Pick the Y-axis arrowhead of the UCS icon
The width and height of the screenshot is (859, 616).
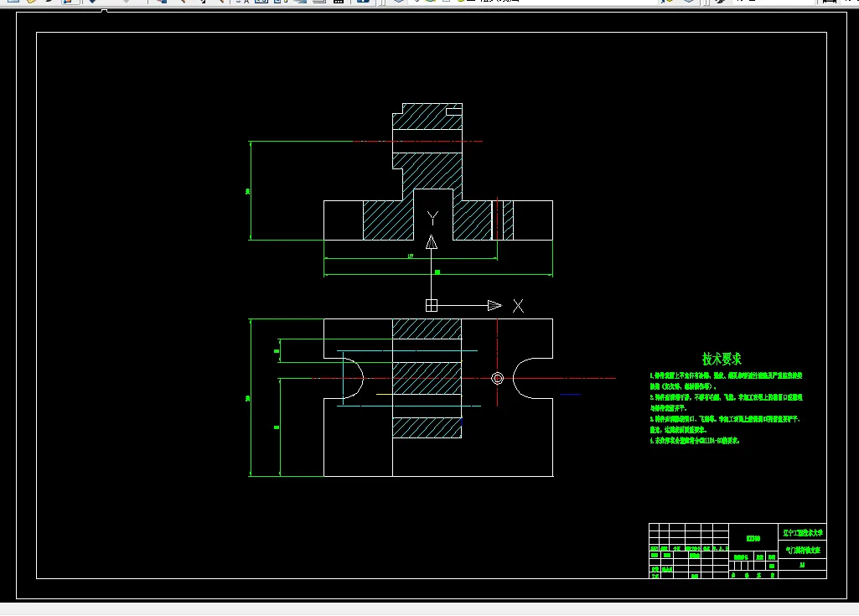click(432, 241)
